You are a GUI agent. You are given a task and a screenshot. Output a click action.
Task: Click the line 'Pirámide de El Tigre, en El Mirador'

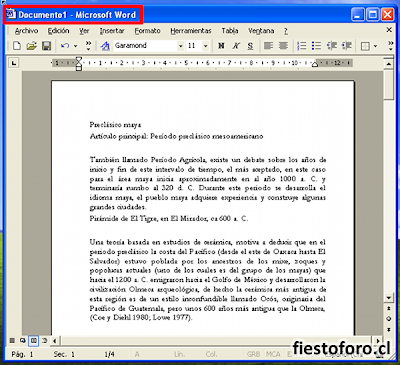[149, 219]
